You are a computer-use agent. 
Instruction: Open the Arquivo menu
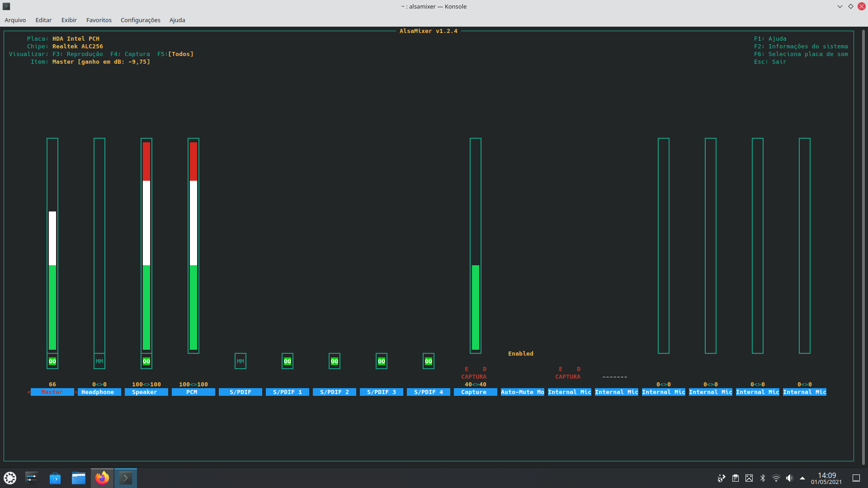15,20
